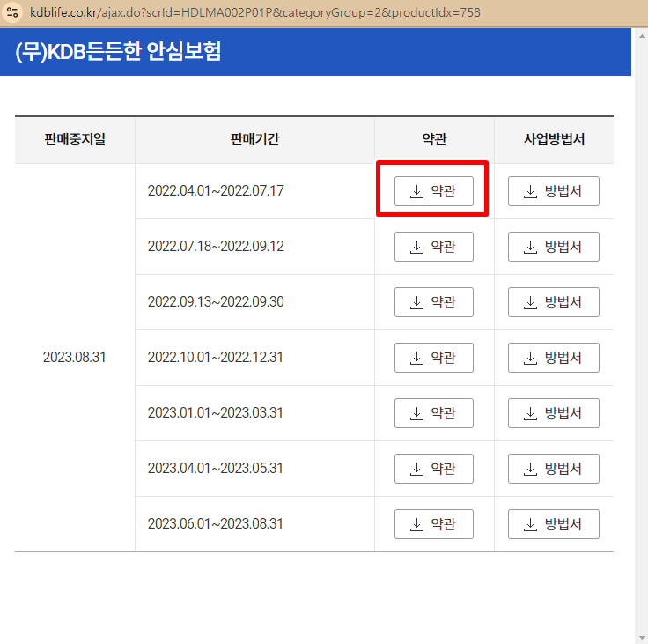Click the period 2022.07.18~2022.09.12
This screenshot has width=648, height=644.
pyautogui.click(x=216, y=247)
